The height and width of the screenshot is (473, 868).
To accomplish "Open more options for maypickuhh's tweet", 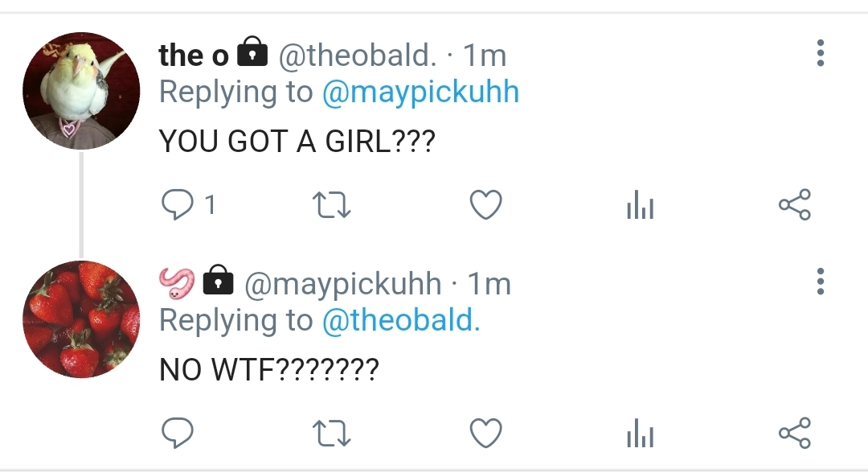I will click(x=821, y=282).
